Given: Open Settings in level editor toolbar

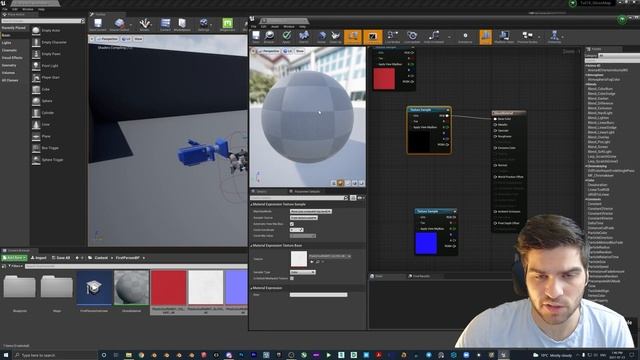Looking at the screenshot, I should point(203,24).
